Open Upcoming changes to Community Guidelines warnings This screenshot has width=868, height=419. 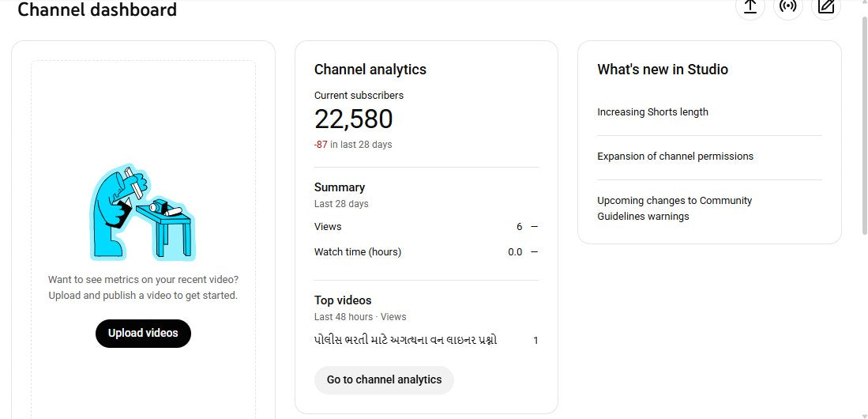674,209
